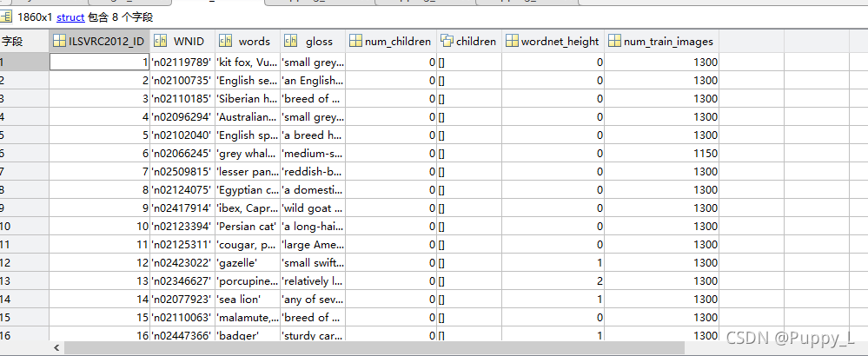The height and width of the screenshot is (356, 868).
Task: Select wordnet_height cell of the gazelle row
Action: (x=553, y=262)
